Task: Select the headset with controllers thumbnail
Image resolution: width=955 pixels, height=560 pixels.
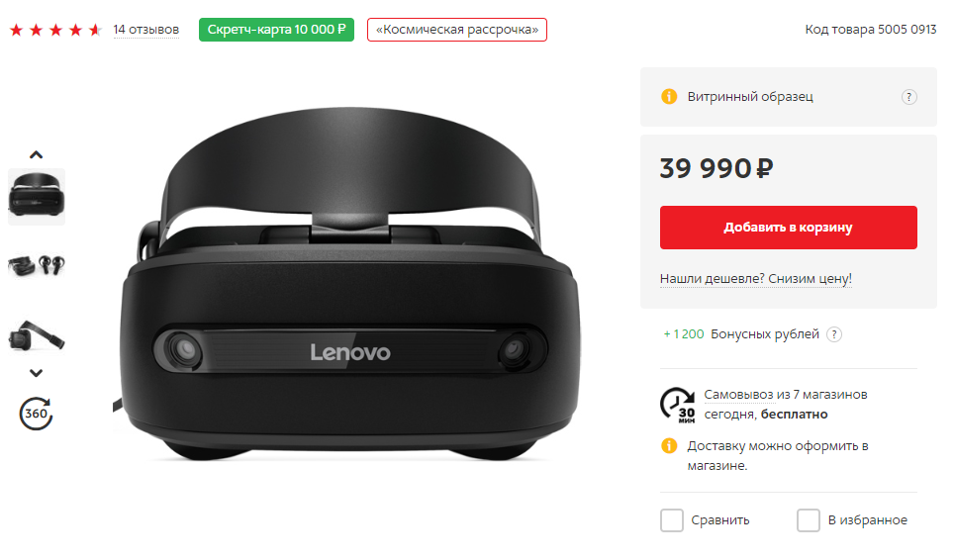Action: [36, 265]
